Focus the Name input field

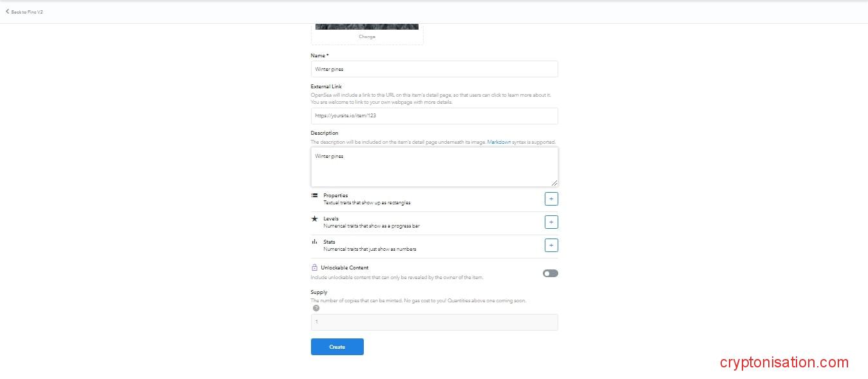coord(434,69)
